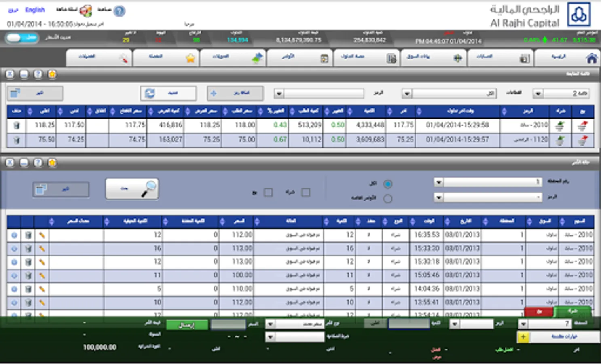Click the FAQ icon beside help

coord(86,11)
